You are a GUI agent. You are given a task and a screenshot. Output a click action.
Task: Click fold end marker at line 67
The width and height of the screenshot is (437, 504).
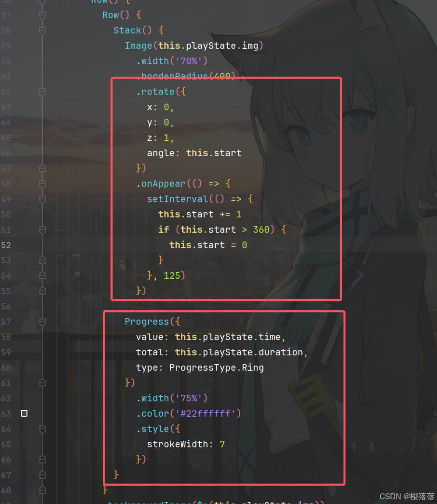42,475
